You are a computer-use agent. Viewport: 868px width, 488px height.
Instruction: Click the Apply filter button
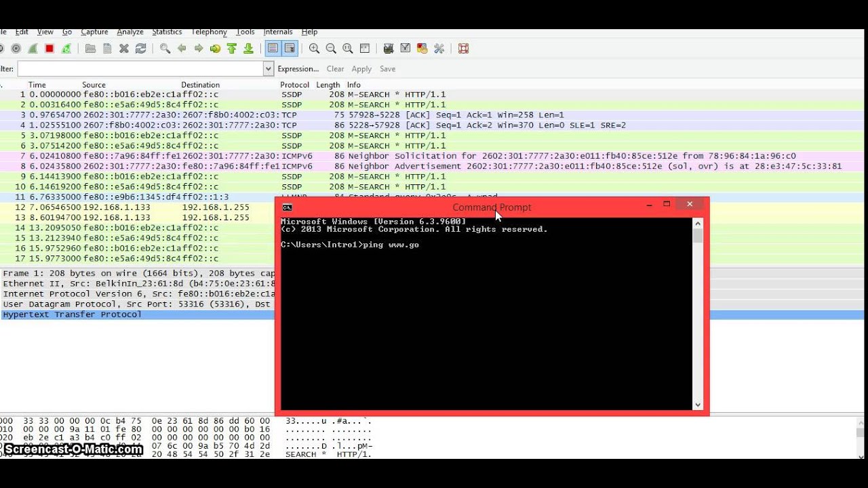[361, 68]
